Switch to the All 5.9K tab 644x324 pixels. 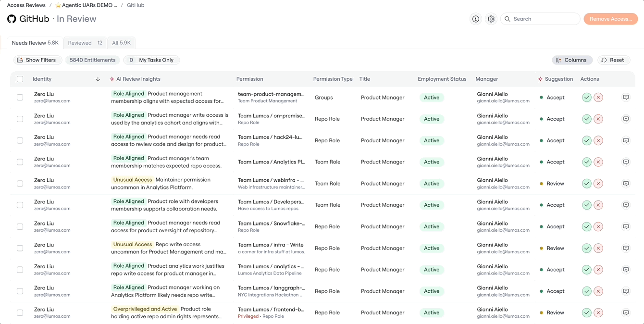[x=121, y=43]
